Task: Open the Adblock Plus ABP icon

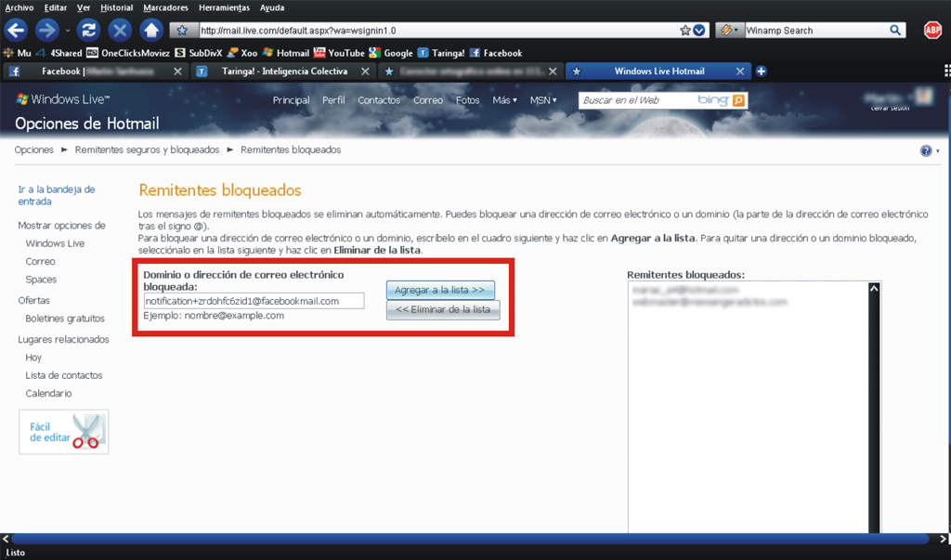Action: click(932, 31)
